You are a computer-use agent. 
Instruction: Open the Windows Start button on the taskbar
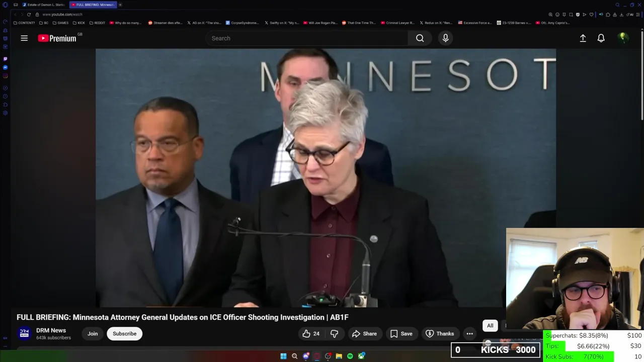click(283, 356)
